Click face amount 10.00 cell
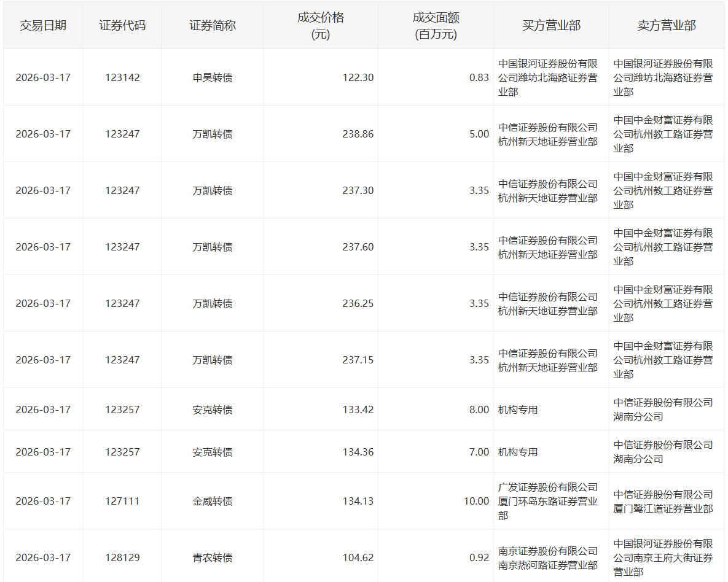Viewport: 728px width, 582px height. (476, 501)
